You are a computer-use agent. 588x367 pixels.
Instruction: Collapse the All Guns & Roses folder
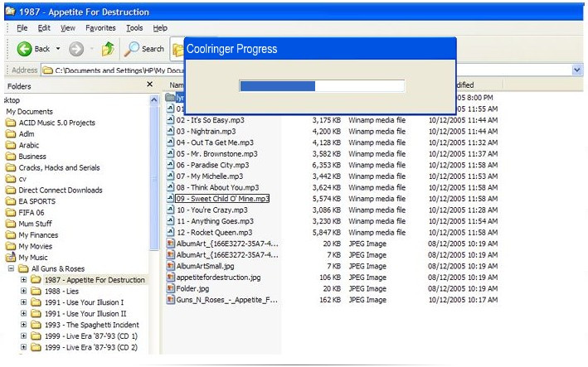tap(12, 268)
